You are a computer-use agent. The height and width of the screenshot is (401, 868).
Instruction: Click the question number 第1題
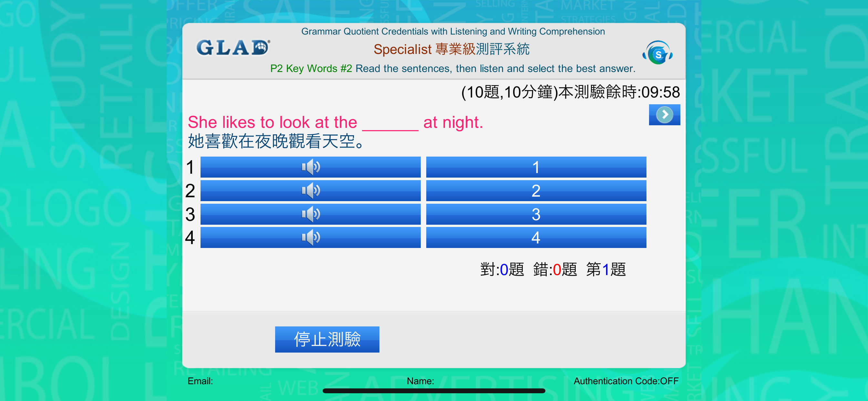(x=606, y=269)
